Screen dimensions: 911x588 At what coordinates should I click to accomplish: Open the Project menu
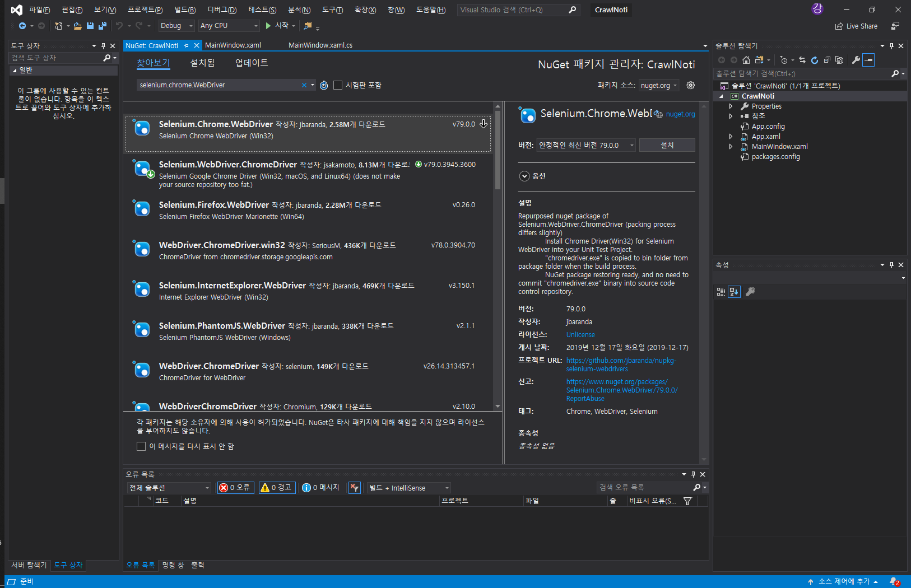pyautogui.click(x=145, y=10)
